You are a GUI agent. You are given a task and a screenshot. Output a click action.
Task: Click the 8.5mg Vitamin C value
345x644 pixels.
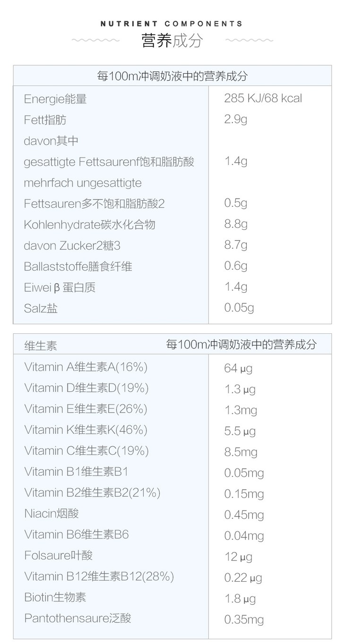click(x=241, y=452)
